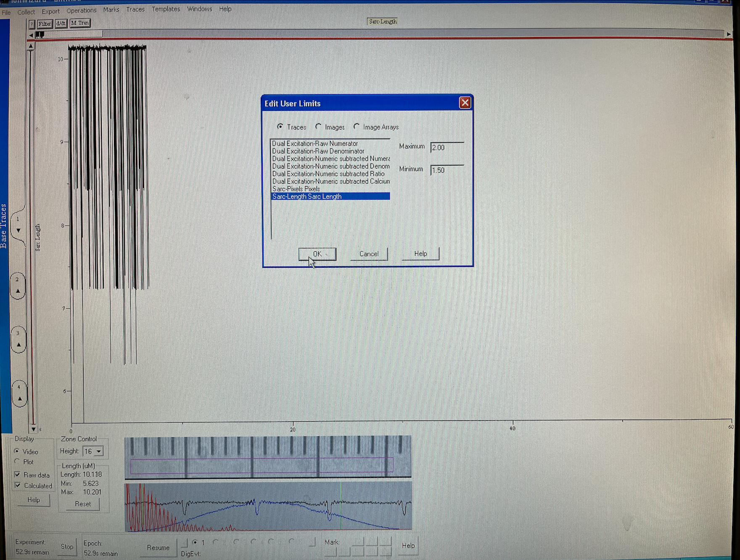Switch display to Plot mode
Viewport: 740px width, 560px height.
coord(17,462)
